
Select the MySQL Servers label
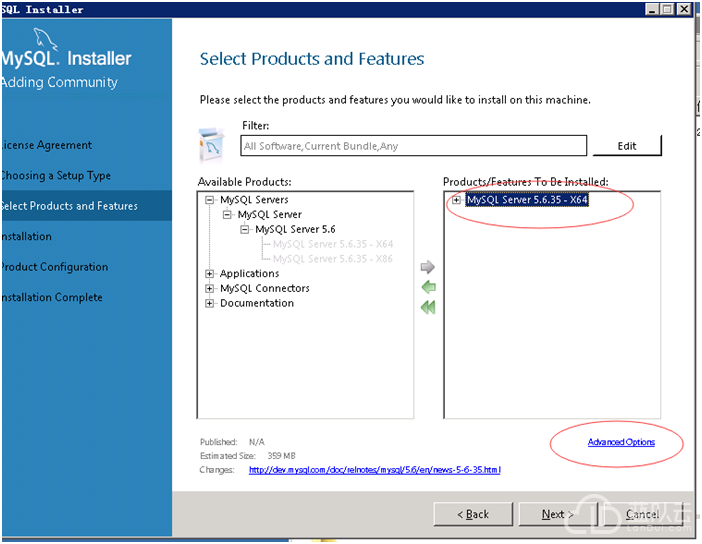pos(254,200)
